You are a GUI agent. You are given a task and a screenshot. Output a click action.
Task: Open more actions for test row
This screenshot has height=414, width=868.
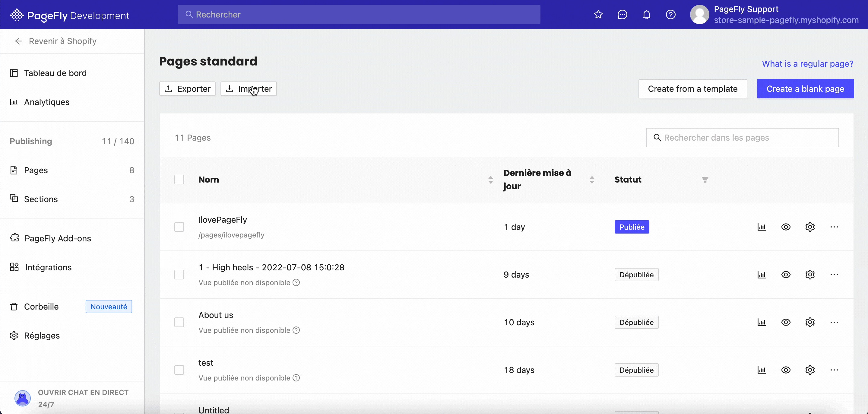pyautogui.click(x=834, y=370)
